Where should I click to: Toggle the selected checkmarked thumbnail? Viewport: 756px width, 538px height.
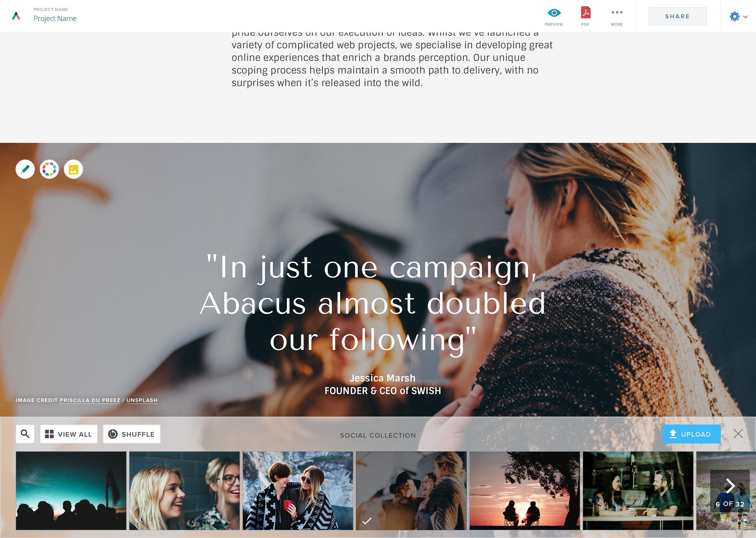click(x=411, y=491)
